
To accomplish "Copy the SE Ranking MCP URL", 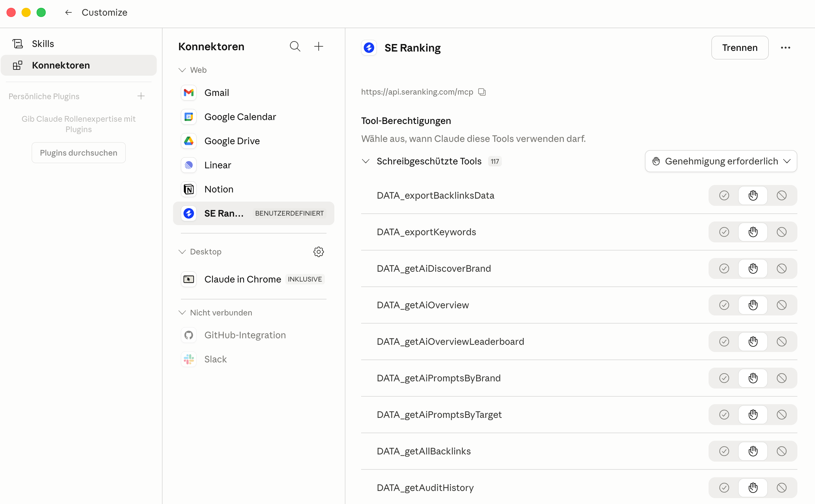I will 482,92.
